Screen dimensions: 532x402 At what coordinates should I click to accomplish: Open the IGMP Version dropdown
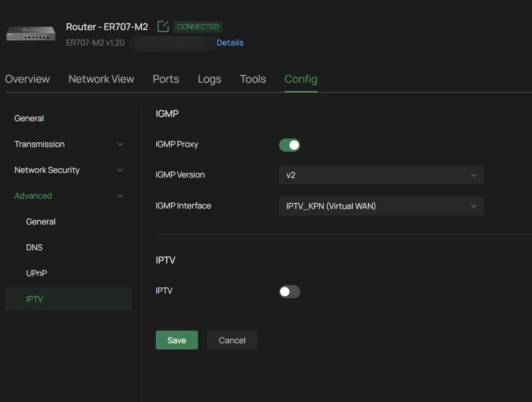point(381,175)
